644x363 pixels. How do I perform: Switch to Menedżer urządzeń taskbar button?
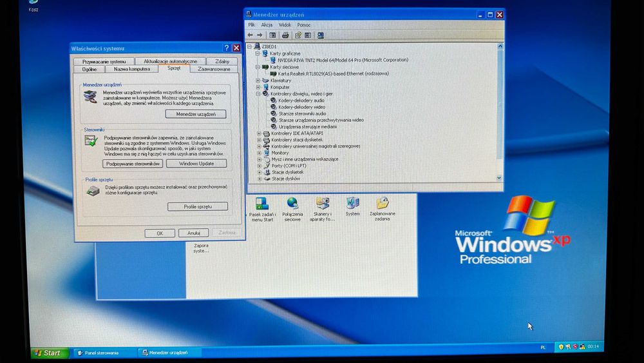[169, 353]
